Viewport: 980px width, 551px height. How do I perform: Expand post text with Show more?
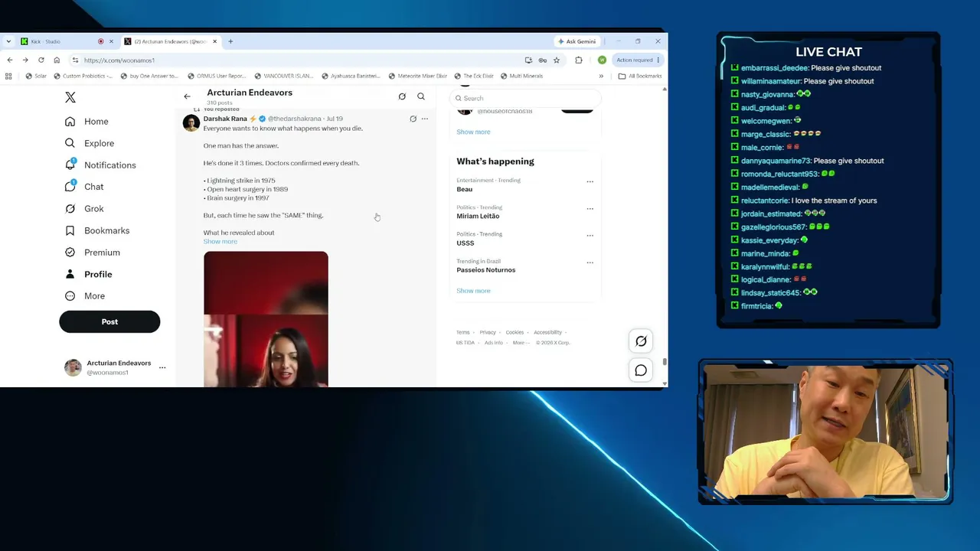tap(220, 242)
